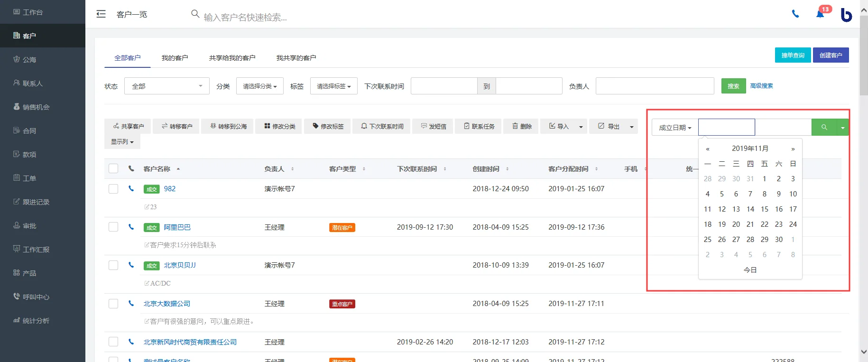Screen dimensions: 868x362
Task: Switch to 共享给我的客户 tab
Action: click(x=232, y=57)
